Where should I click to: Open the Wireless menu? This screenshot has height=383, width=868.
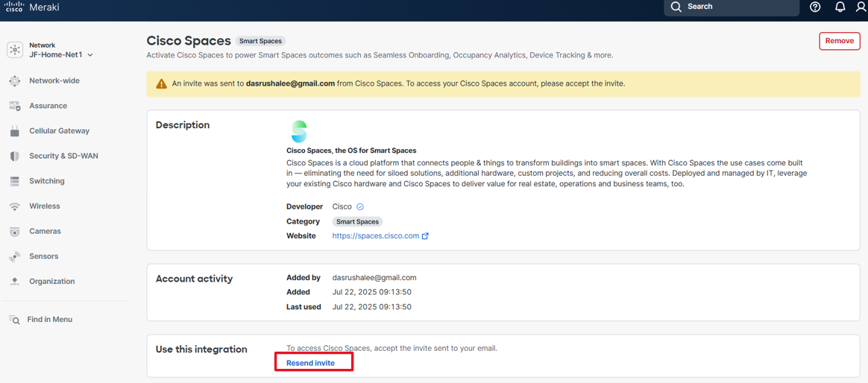pos(44,206)
